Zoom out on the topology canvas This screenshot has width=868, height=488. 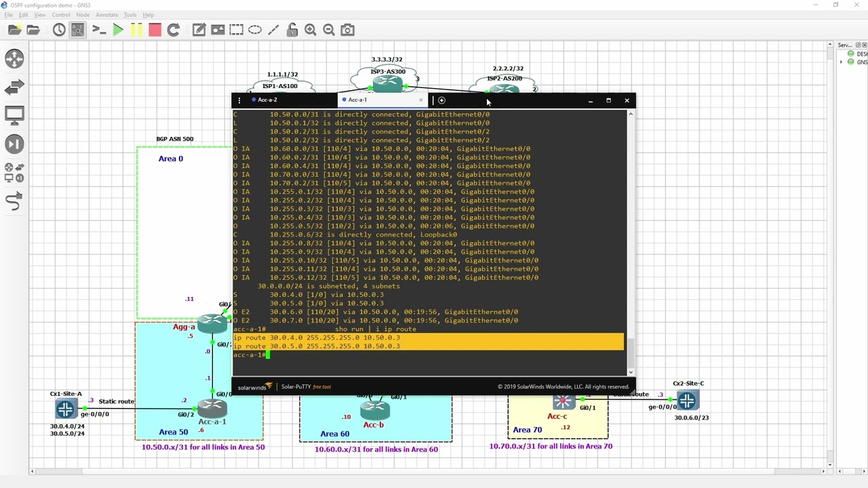point(329,30)
